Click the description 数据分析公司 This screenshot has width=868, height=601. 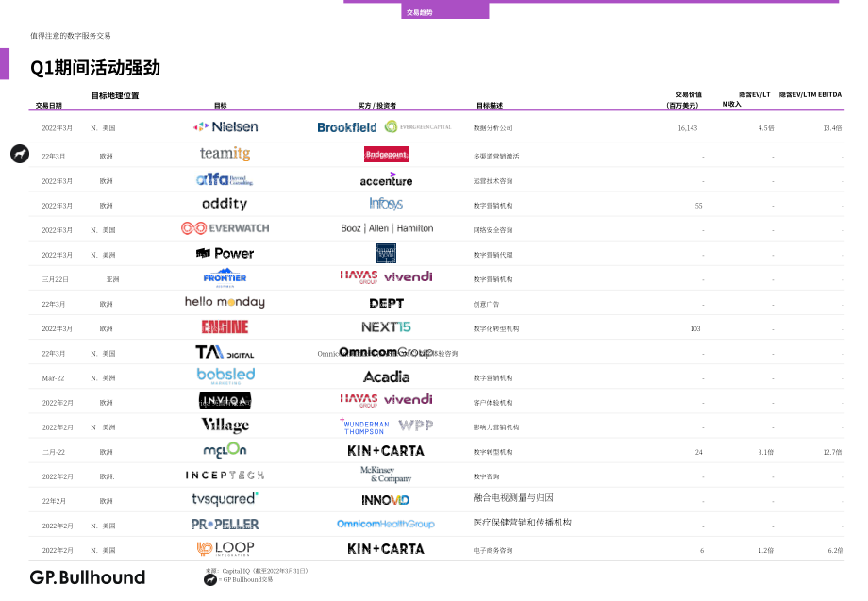click(x=493, y=127)
